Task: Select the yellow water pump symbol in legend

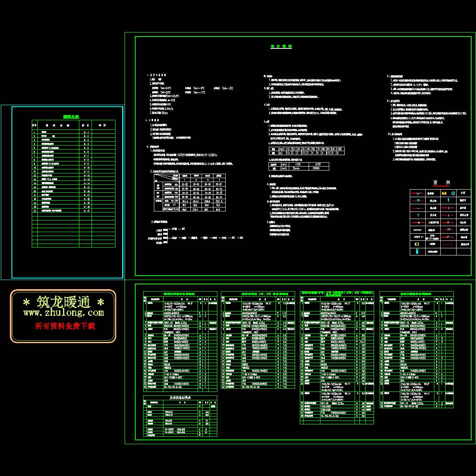Action: (x=444, y=193)
